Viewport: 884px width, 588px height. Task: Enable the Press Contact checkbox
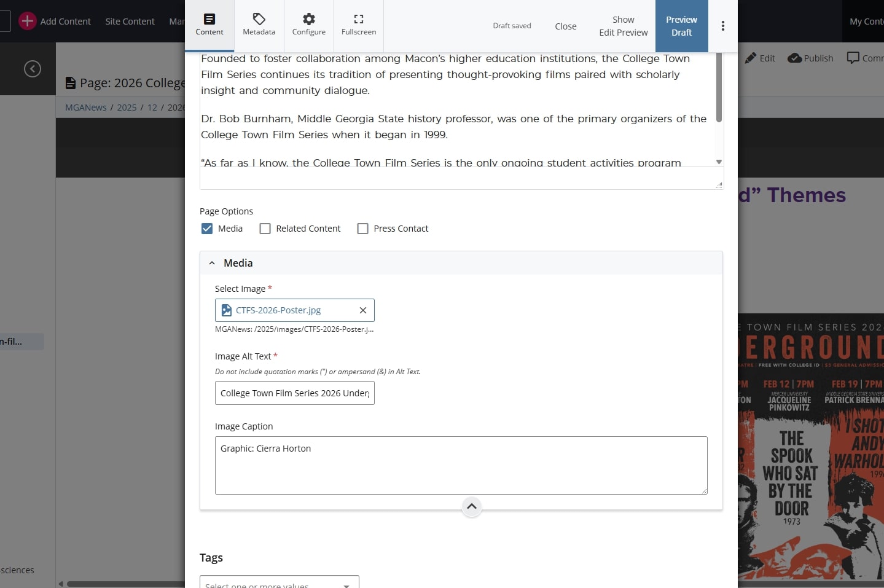(363, 229)
